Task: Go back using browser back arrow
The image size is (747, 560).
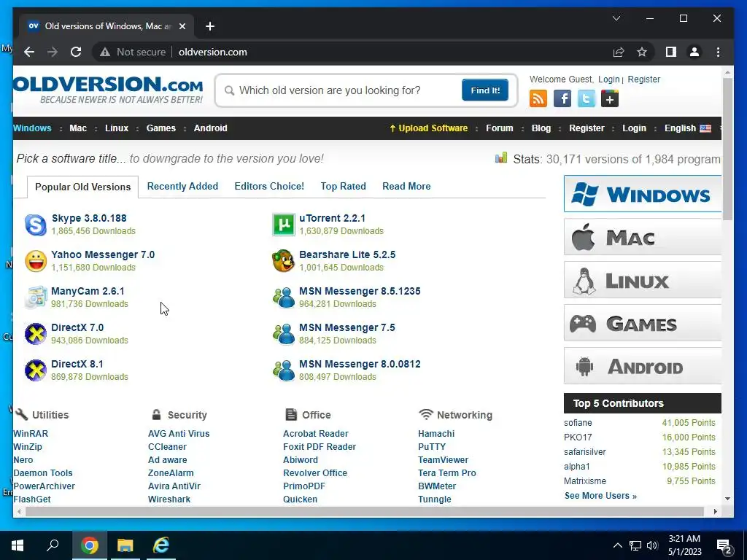Action: pyautogui.click(x=29, y=52)
